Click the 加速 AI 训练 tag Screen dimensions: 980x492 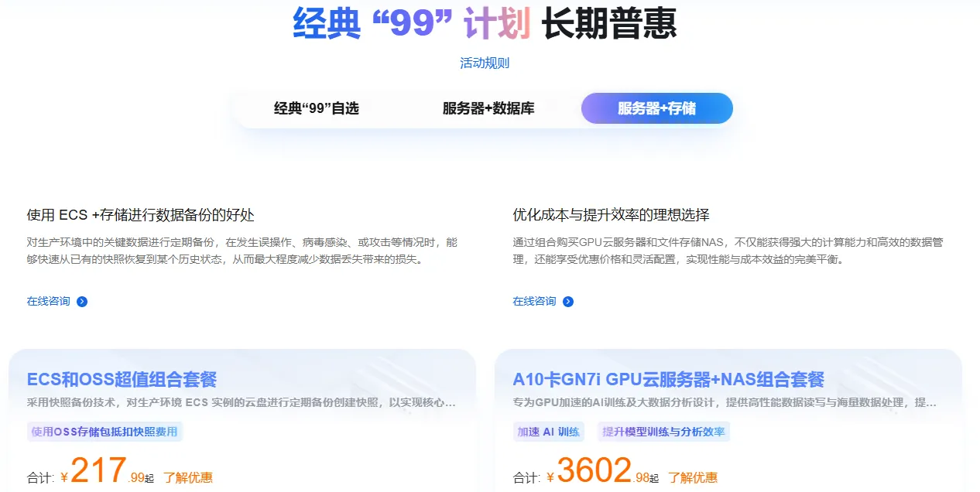pos(548,432)
